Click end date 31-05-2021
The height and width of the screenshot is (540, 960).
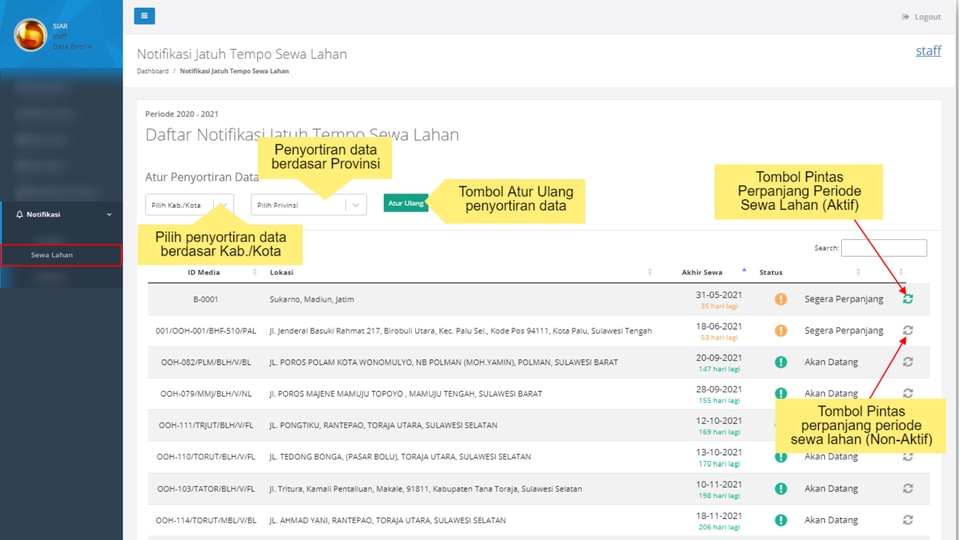coord(719,295)
